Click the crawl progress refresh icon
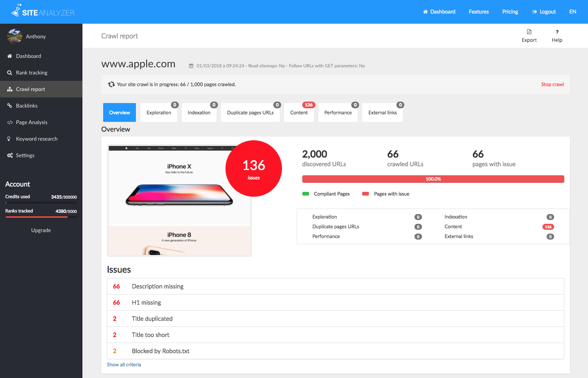The height and width of the screenshot is (378, 588). pyautogui.click(x=111, y=84)
